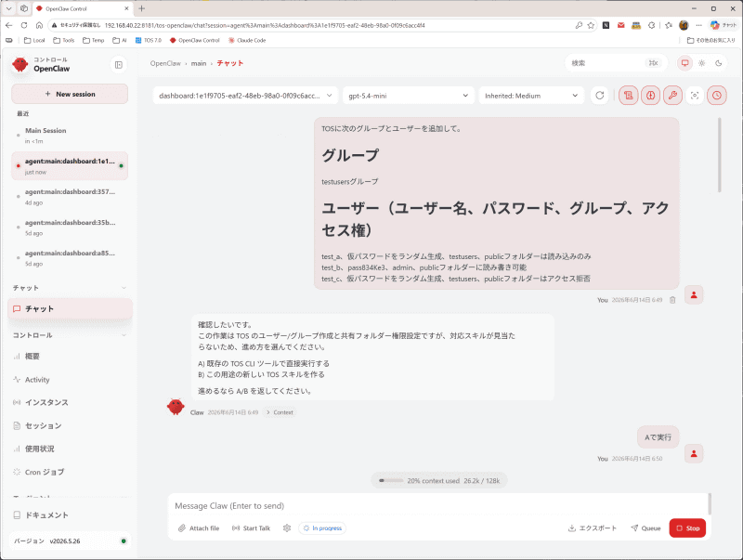Open the browser favorites list icon
Viewport: 743px width, 560px height.
tap(668, 25)
